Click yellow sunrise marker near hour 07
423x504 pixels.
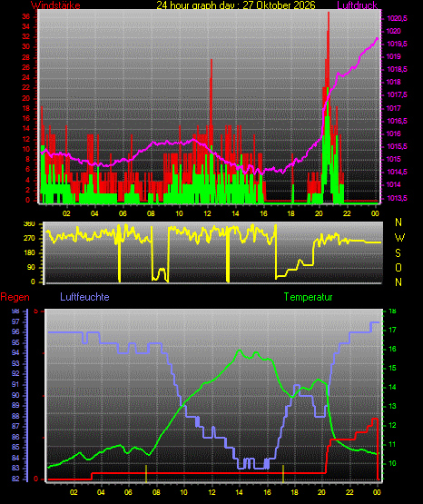click(146, 473)
